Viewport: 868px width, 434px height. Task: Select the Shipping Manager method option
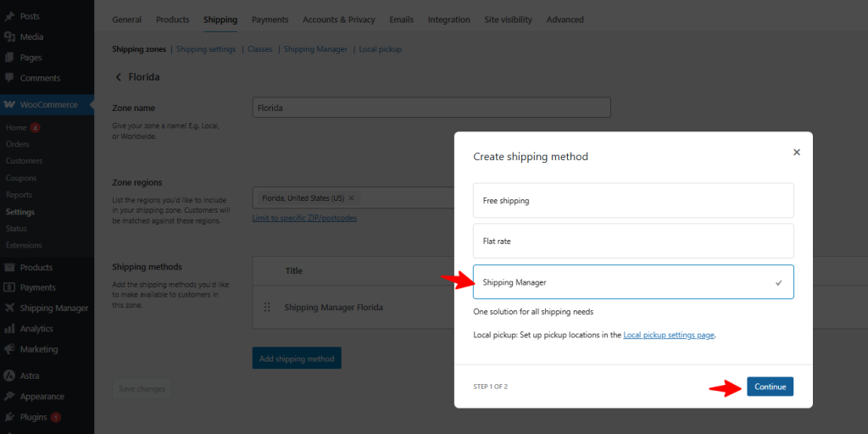point(632,282)
